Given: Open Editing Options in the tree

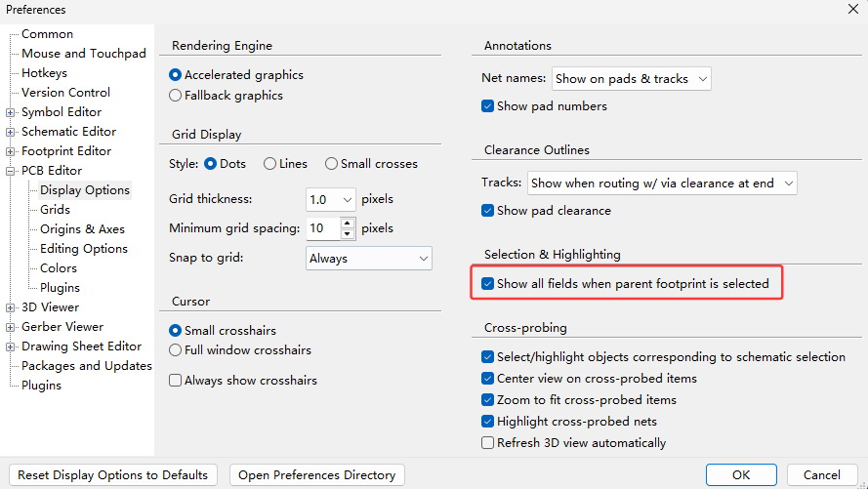Looking at the screenshot, I should point(84,249).
